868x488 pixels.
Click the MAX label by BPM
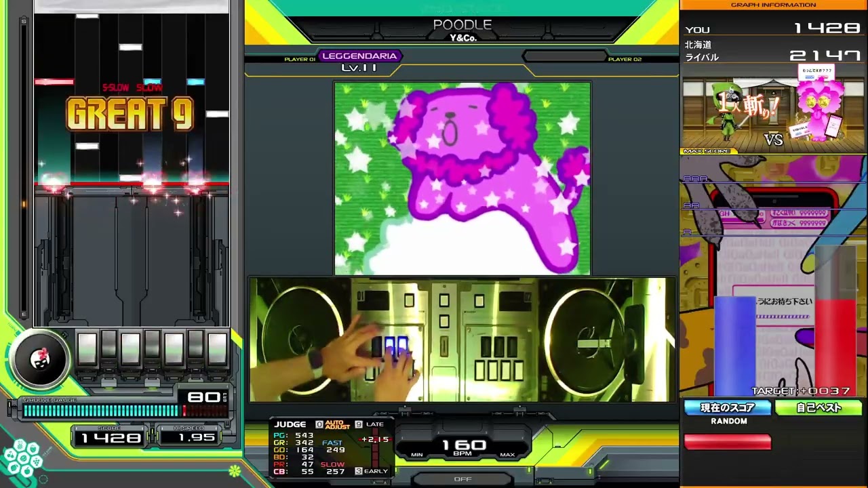pos(507,455)
